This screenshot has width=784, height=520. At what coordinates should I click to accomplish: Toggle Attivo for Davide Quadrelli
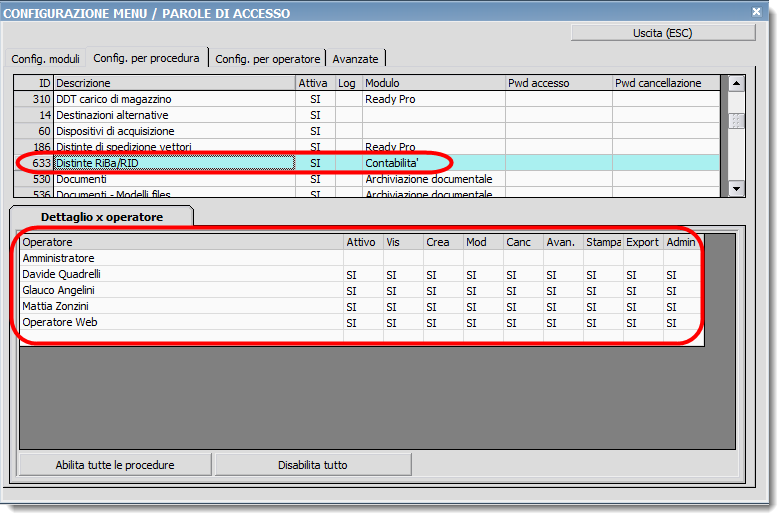(363, 274)
